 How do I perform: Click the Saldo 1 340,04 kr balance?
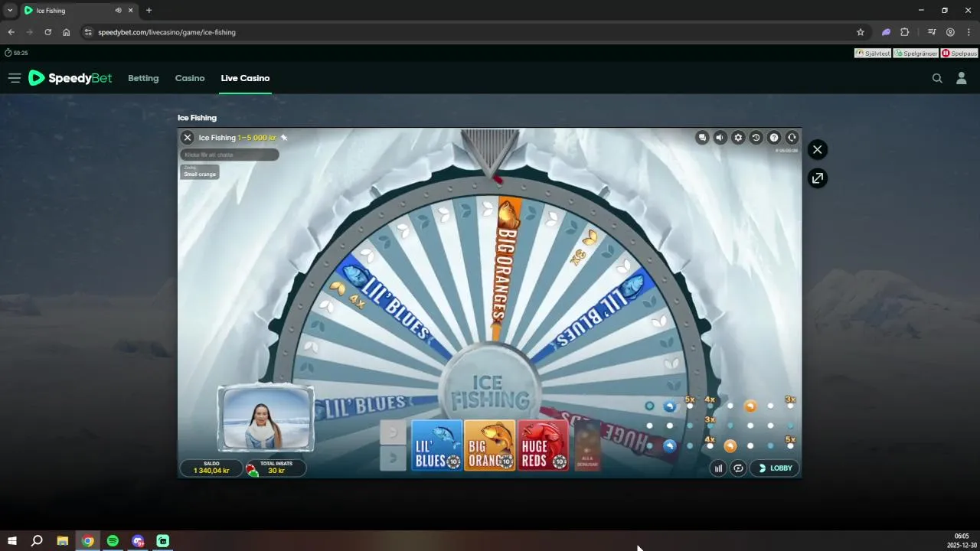tap(211, 468)
